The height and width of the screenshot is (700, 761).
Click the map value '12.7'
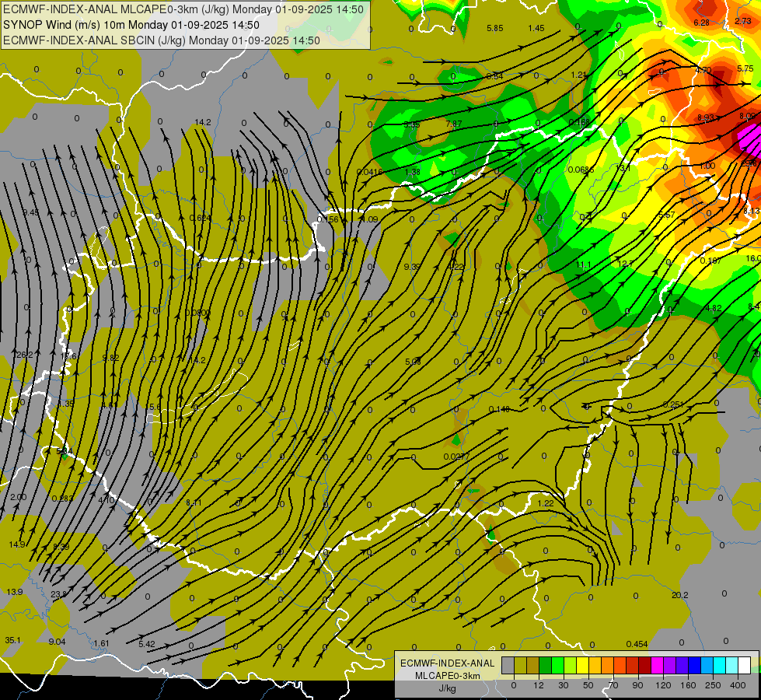tap(625, 264)
